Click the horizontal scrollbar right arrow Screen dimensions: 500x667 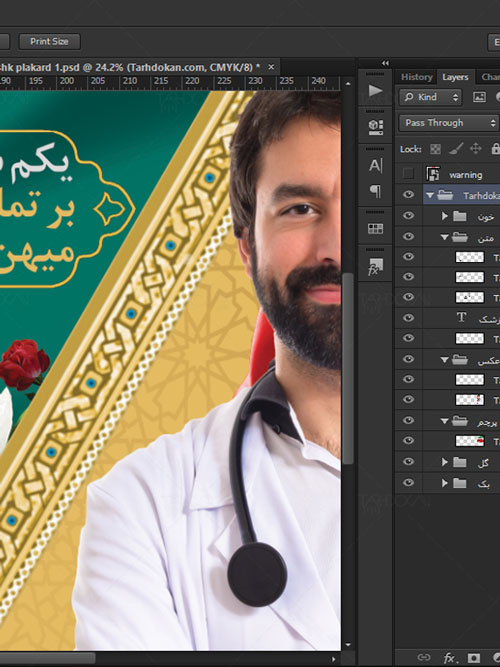tap(334, 659)
